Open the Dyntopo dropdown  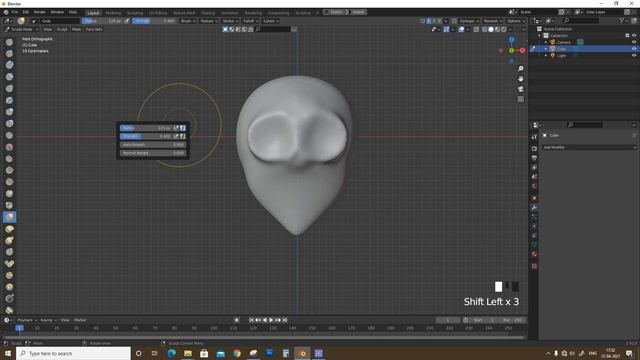469,21
